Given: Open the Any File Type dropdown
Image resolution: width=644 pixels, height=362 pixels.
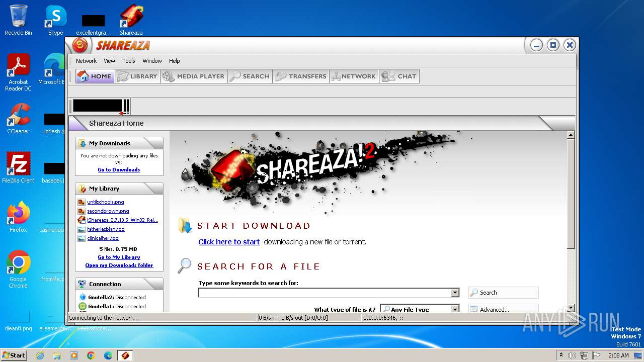Looking at the screenshot, I should (x=420, y=309).
